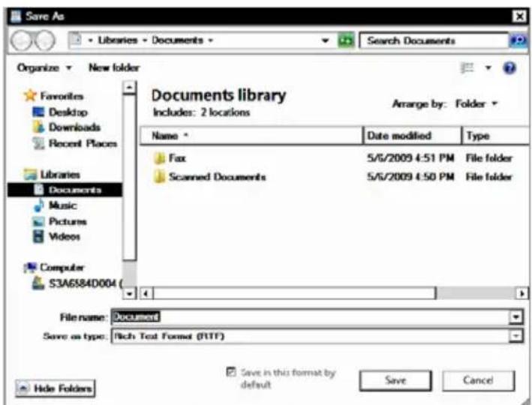Select Pictures in the navigation pane
This screenshot has height=405, width=532.
click(x=68, y=221)
